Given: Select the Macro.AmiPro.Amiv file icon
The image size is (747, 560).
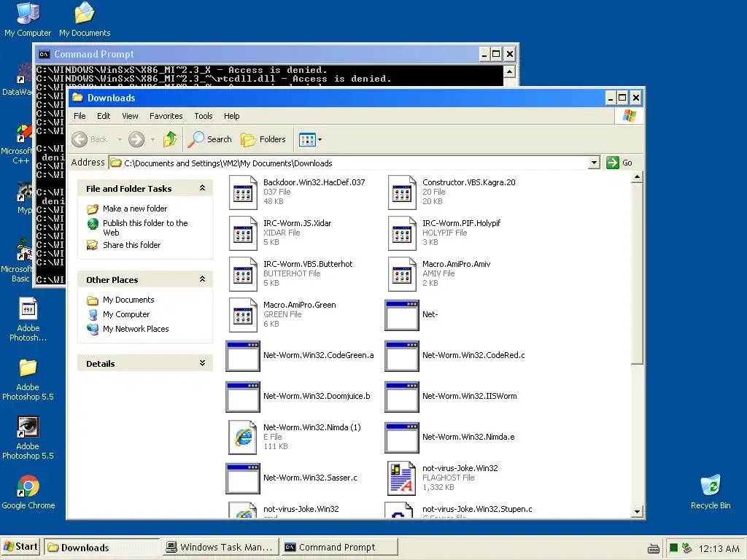Looking at the screenshot, I should tap(402, 274).
